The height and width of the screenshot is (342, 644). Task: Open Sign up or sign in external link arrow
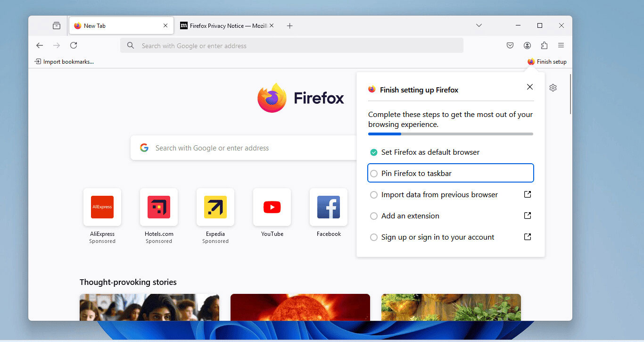point(528,237)
